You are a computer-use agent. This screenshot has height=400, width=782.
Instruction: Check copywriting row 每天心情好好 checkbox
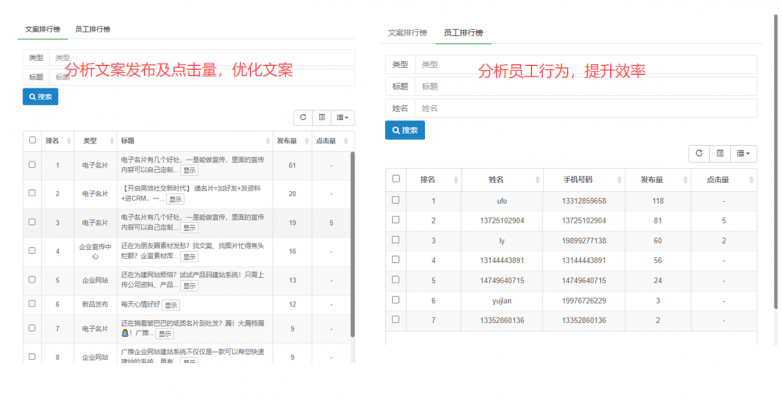[32, 303]
